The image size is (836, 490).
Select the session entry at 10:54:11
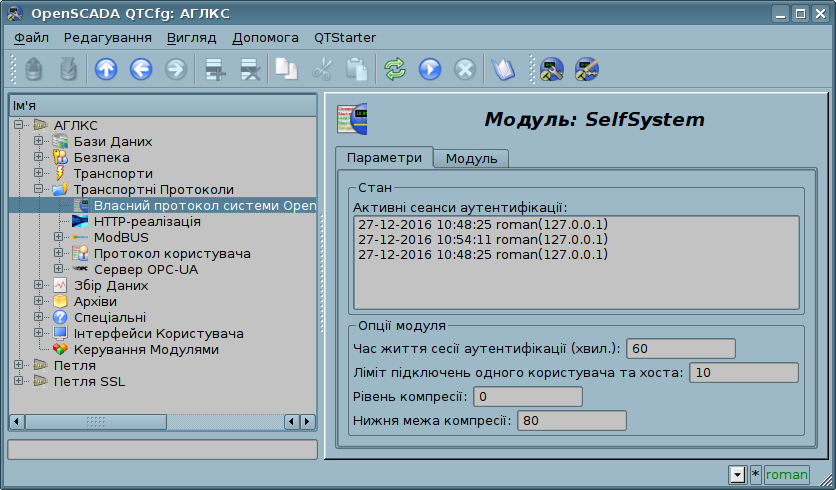pyautogui.click(x=483, y=239)
